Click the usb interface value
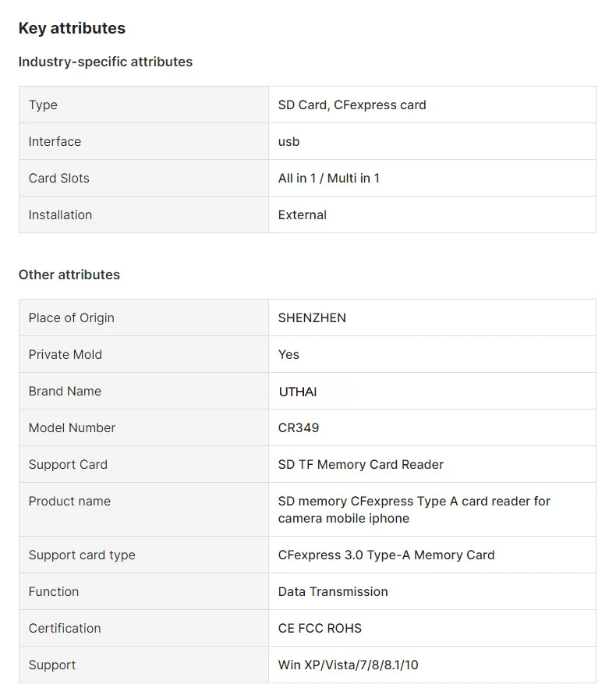Image resolution: width=616 pixels, height=688 pixels. pos(289,141)
